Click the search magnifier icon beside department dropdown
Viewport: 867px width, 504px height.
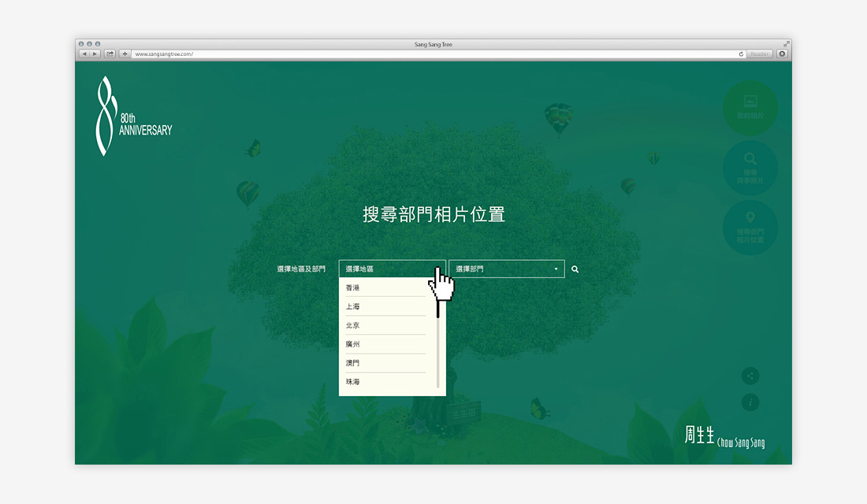(575, 269)
